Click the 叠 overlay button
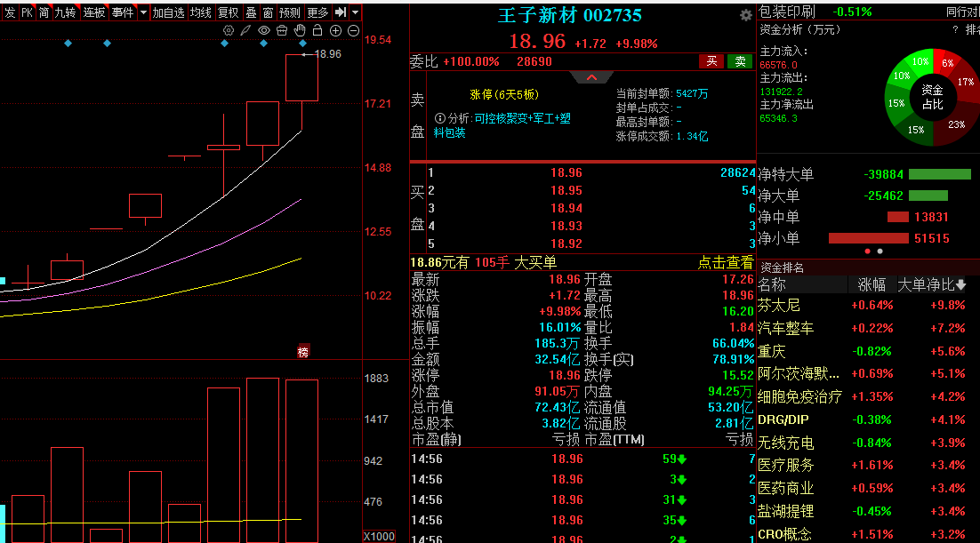This screenshot has width=980, height=543. click(x=252, y=12)
